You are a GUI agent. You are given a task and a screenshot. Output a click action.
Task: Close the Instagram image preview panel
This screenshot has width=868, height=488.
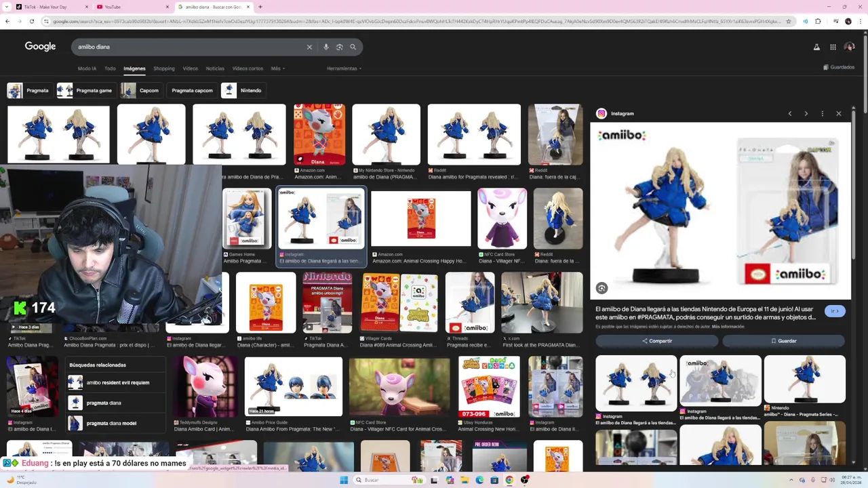click(x=839, y=113)
